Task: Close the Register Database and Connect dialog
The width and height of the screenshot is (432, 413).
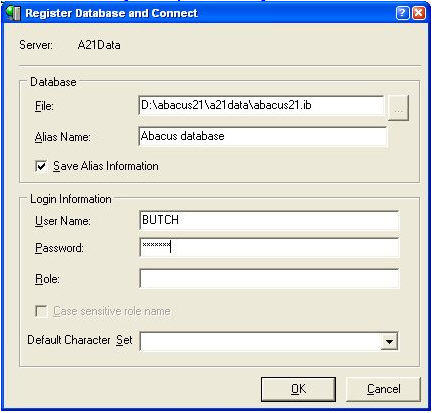Action: [x=419, y=13]
